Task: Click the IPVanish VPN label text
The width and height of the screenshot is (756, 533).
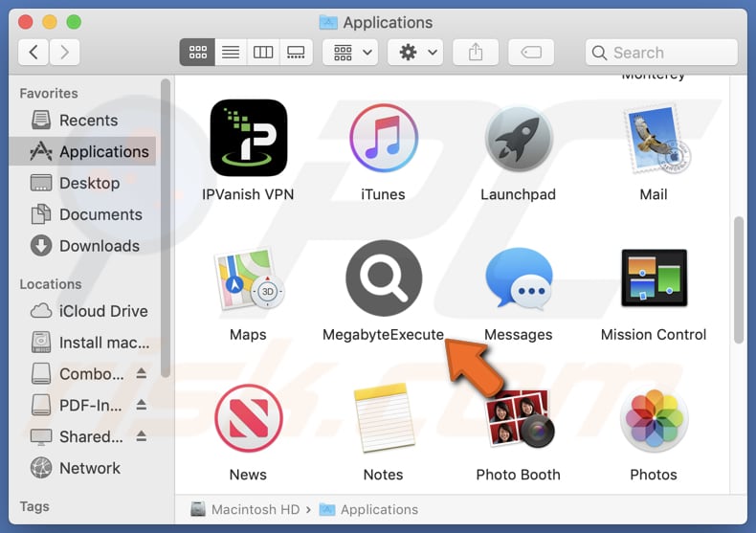Action: [x=248, y=194]
